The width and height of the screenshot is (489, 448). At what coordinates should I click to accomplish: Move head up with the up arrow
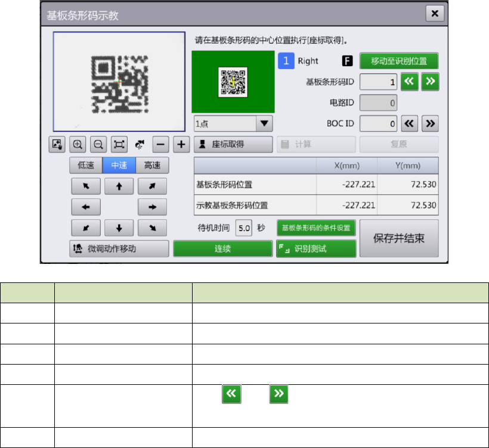(119, 186)
